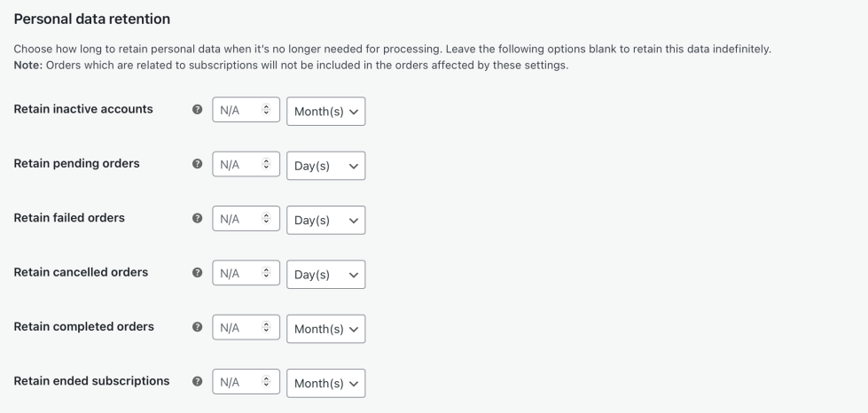868x413 pixels.
Task: Expand Month(s) dropdown for ended subscriptions
Action: tap(325, 383)
